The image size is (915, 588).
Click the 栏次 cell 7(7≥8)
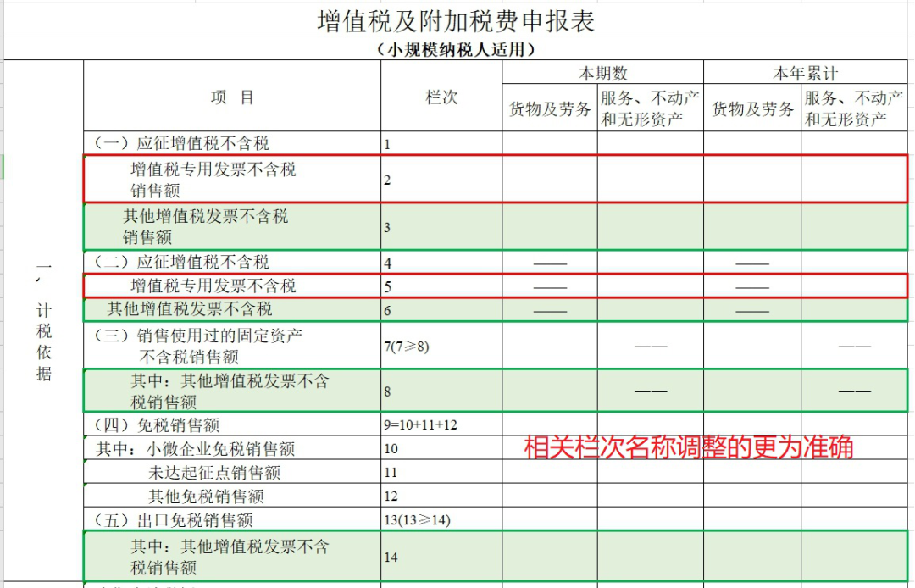pos(441,346)
